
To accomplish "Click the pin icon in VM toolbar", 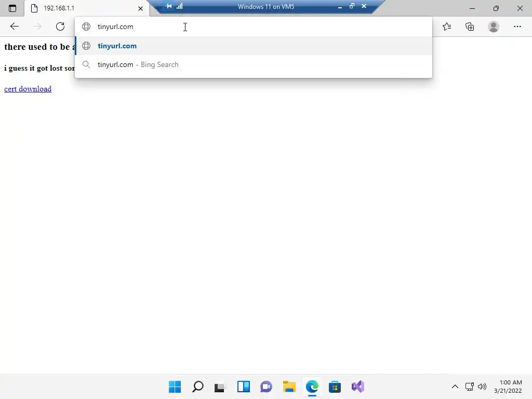I will point(169,6).
